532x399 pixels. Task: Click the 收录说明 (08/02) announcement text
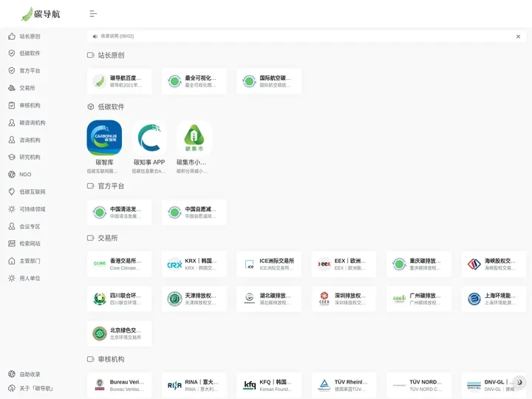(117, 36)
